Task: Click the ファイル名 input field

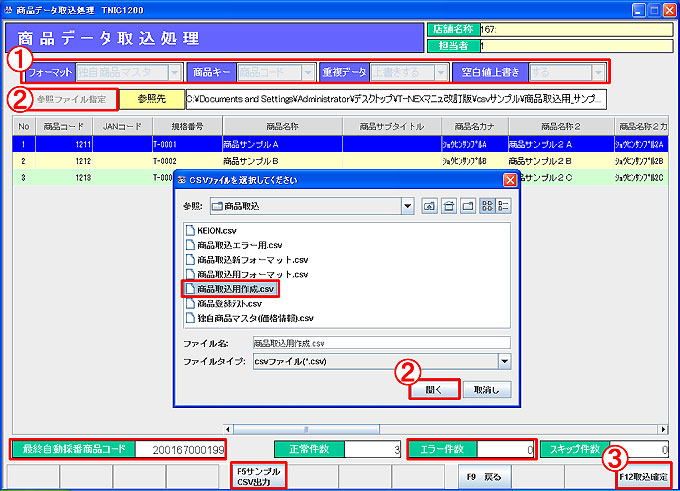Action: pos(380,343)
